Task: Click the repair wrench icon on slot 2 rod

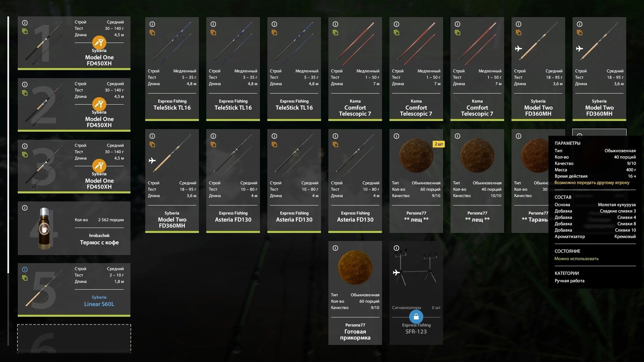Action: click(99, 104)
